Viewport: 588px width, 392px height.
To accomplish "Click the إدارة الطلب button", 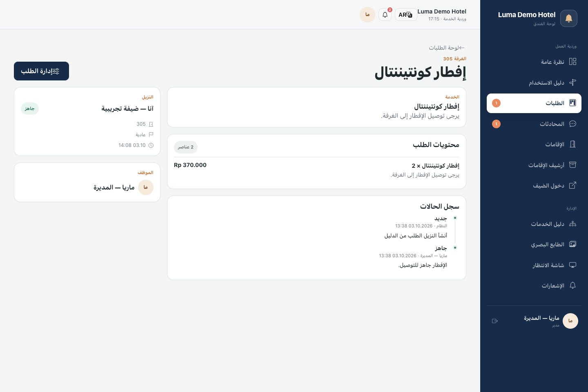I will pos(41,71).
